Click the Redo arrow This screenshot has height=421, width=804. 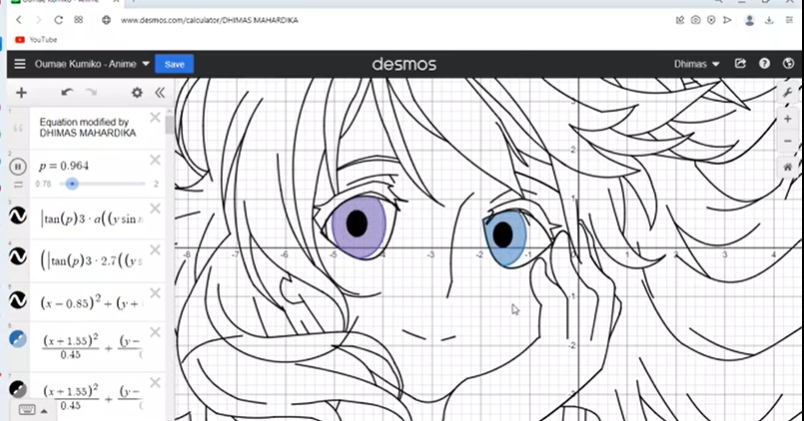pyautogui.click(x=91, y=93)
